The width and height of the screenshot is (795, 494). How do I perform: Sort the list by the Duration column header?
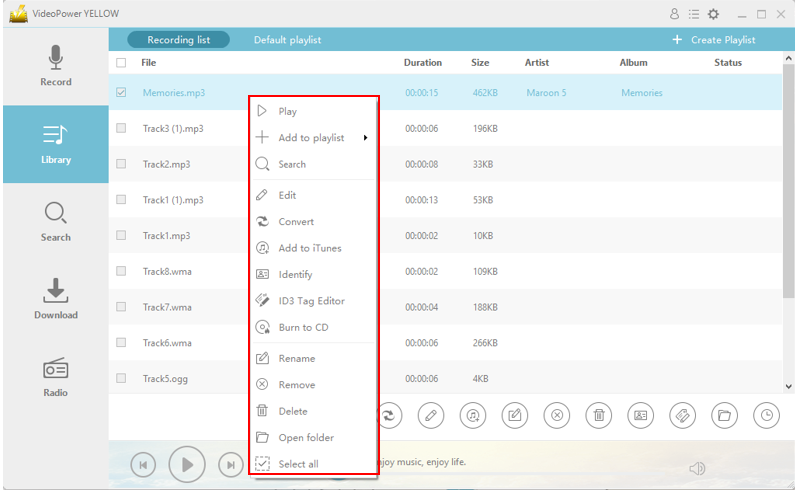click(x=422, y=63)
